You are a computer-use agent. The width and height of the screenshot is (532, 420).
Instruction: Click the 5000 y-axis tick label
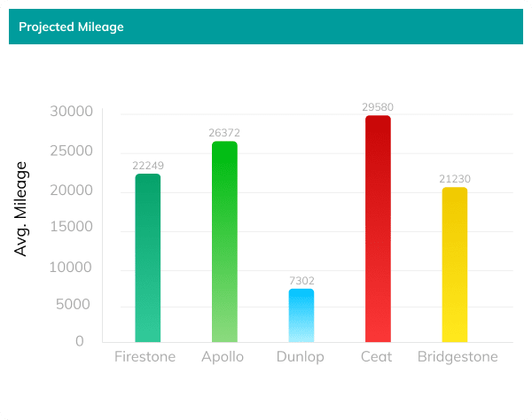pyautogui.click(x=73, y=305)
